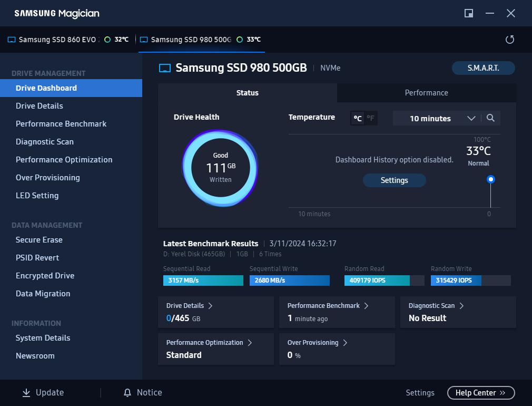Click green health status circle near 33℃ tab
The width and height of the screenshot is (532, 406).
pos(240,40)
